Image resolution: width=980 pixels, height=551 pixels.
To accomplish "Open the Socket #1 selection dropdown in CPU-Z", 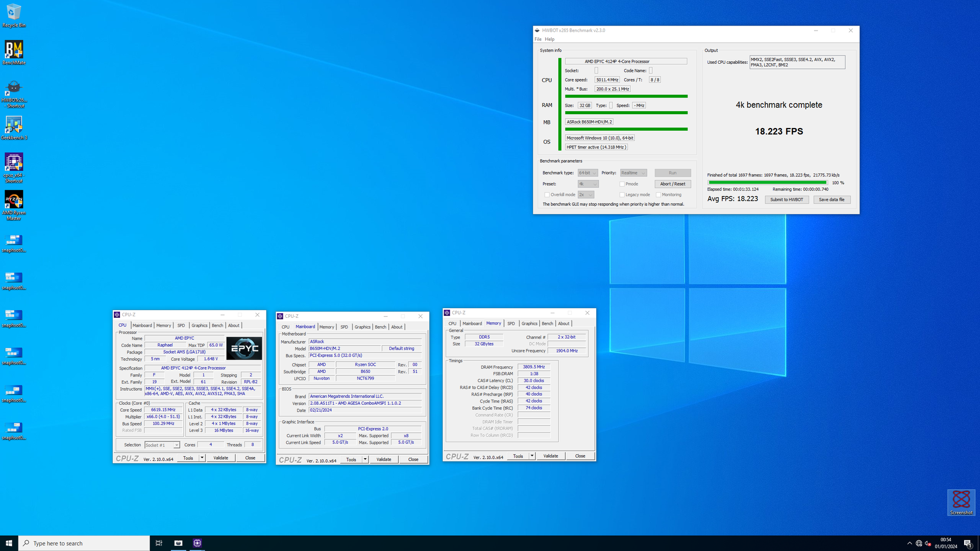I will tap(162, 445).
